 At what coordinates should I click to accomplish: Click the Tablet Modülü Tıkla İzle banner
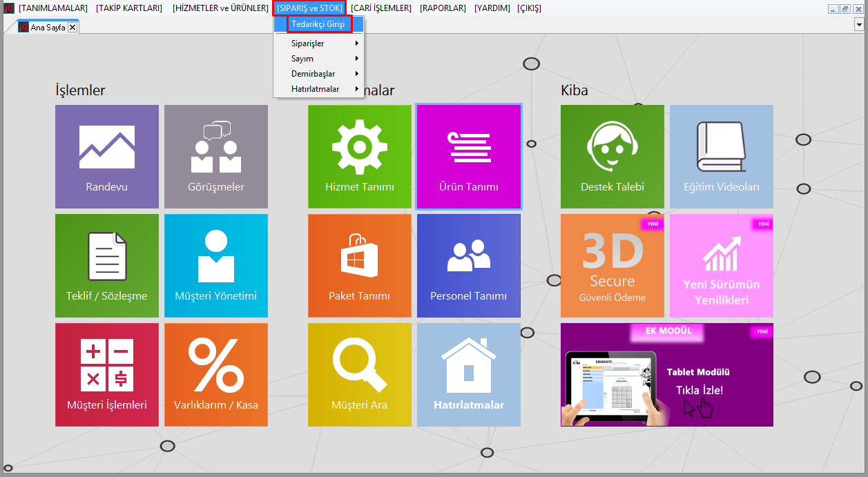click(x=667, y=375)
